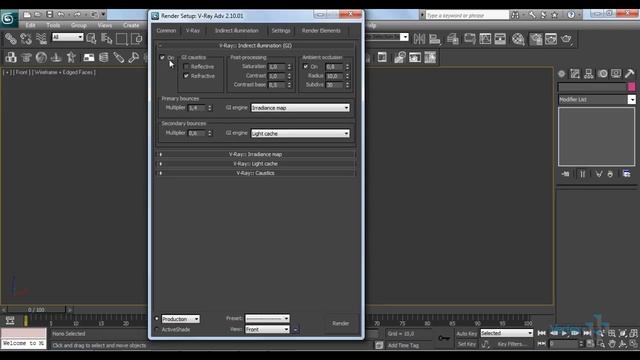Enable Reflective GI caustics checkbox
Image resolution: width=640 pixels, height=360 pixels.
[x=186, y=67]
